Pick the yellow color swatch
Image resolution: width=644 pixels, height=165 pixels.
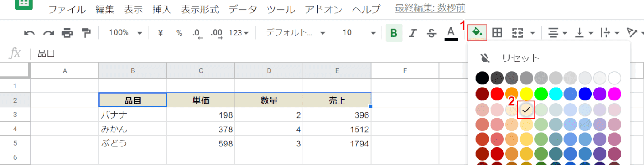point(526,94)
